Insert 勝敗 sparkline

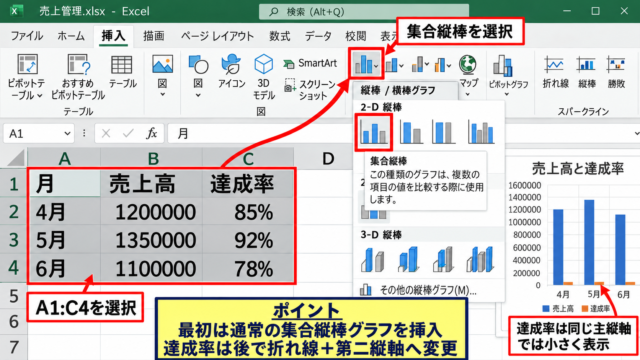(x=616, y=71)
